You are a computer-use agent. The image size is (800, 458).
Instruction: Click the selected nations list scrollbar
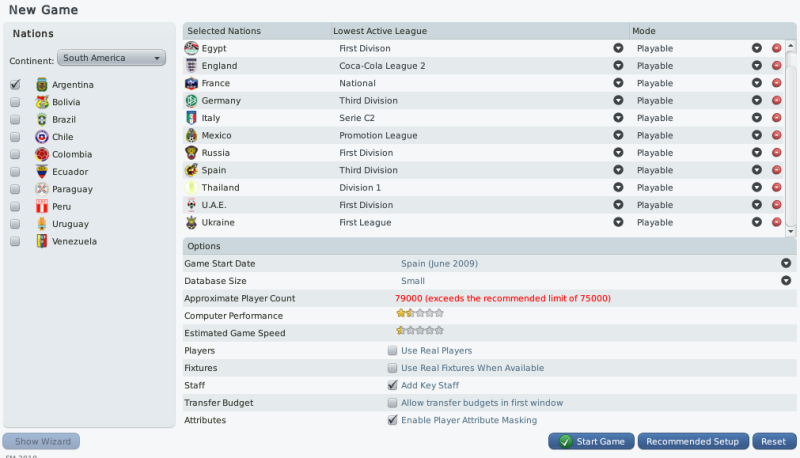pos(791,138)
